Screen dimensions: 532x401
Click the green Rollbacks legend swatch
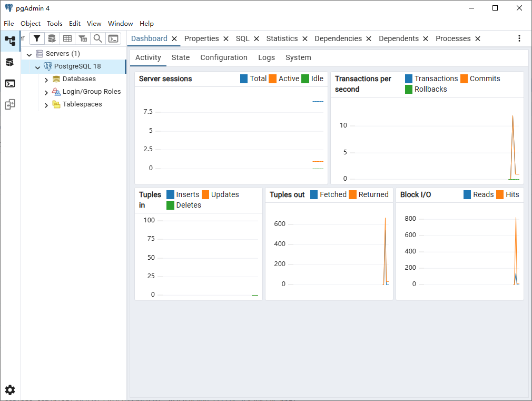tap(409, 89)
